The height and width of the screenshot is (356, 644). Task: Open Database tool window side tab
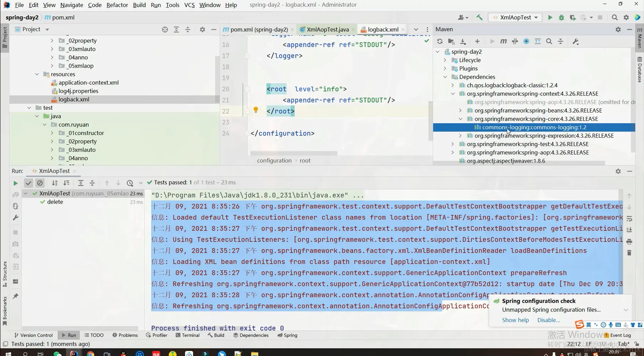(640, 70)
